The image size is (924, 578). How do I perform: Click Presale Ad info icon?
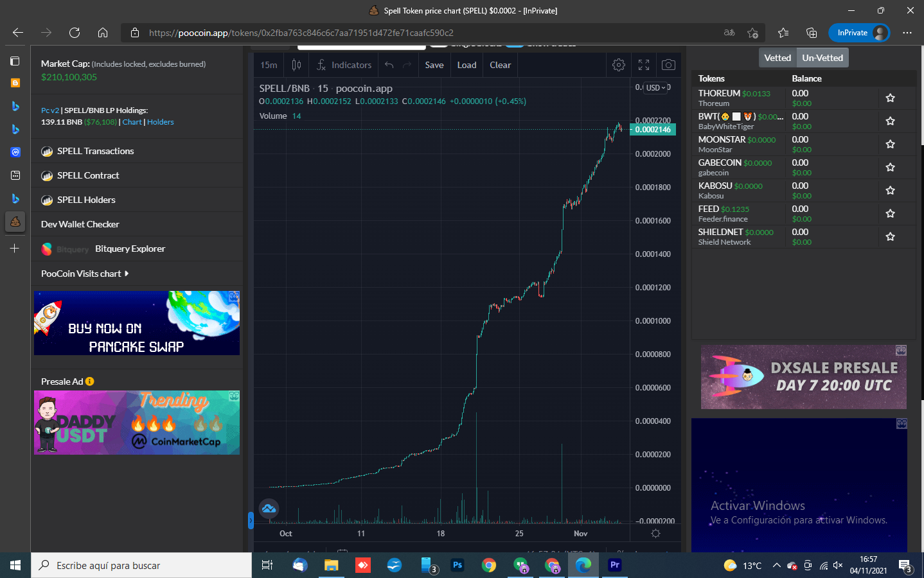(89, 381)
